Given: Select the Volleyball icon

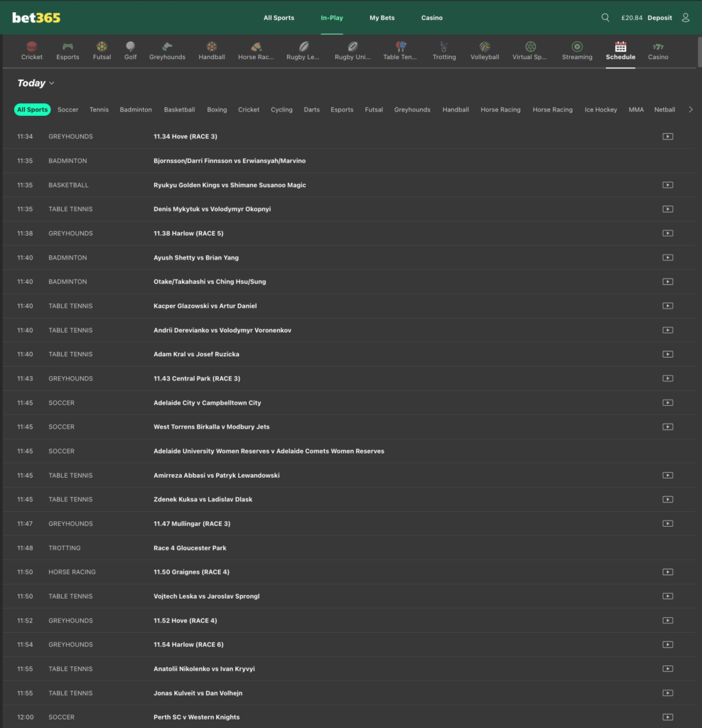Looking at the screenshot, I should (485, 46).
